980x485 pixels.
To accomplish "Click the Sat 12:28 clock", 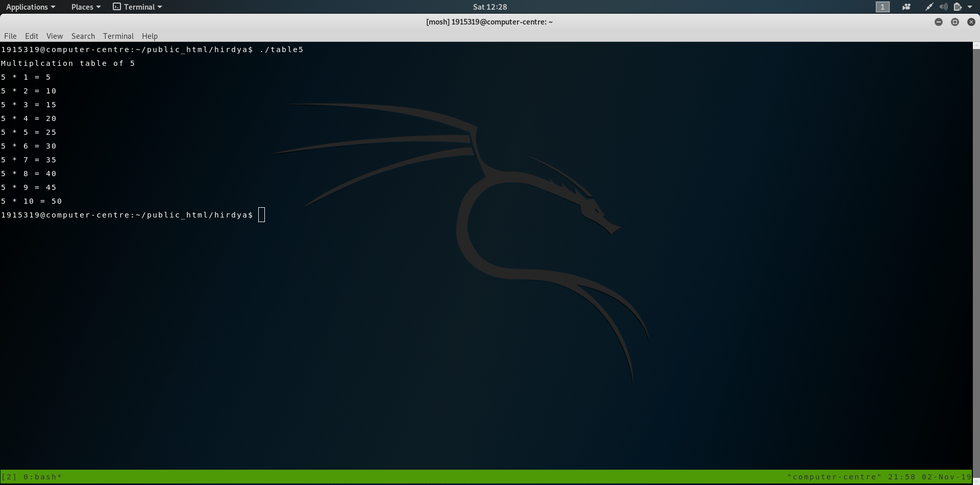I will (x=490, y=7).
